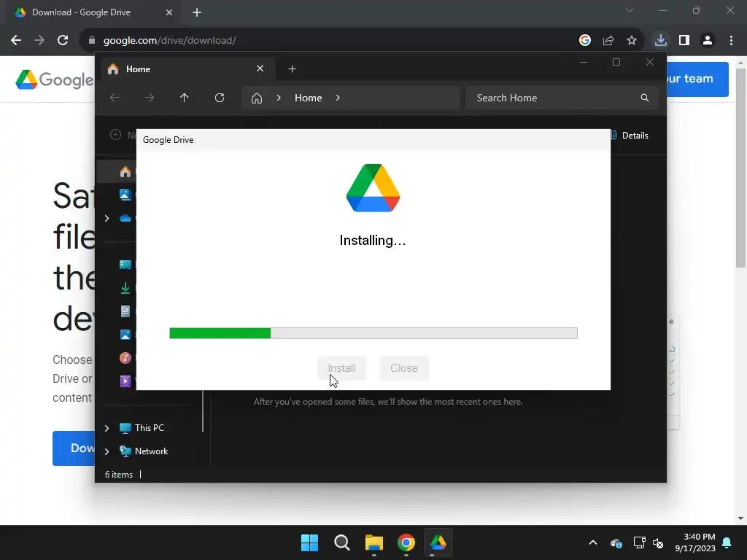Open Windows taskbar Search
This screenshot has height=560, width=747.
coord(342,542)
